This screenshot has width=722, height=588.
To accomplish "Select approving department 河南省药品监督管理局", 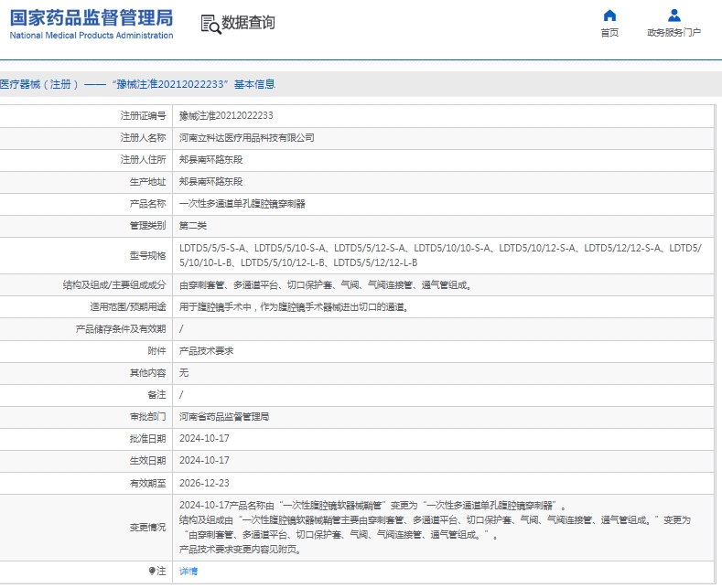I will (224, 417).
